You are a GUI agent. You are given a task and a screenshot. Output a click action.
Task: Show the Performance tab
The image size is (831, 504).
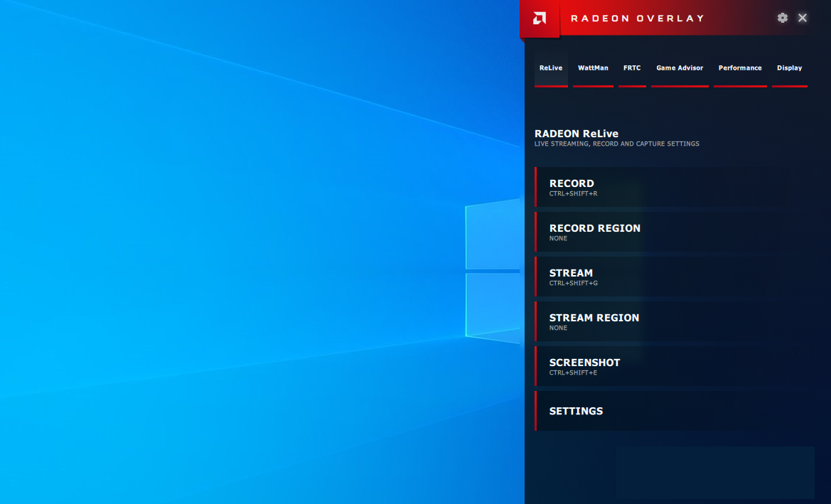click(740, 68)
